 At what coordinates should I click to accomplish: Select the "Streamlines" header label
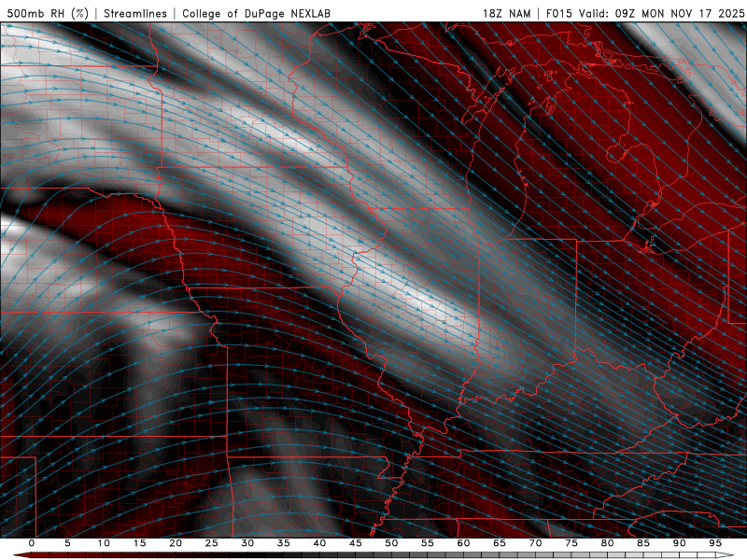point(135,13)
